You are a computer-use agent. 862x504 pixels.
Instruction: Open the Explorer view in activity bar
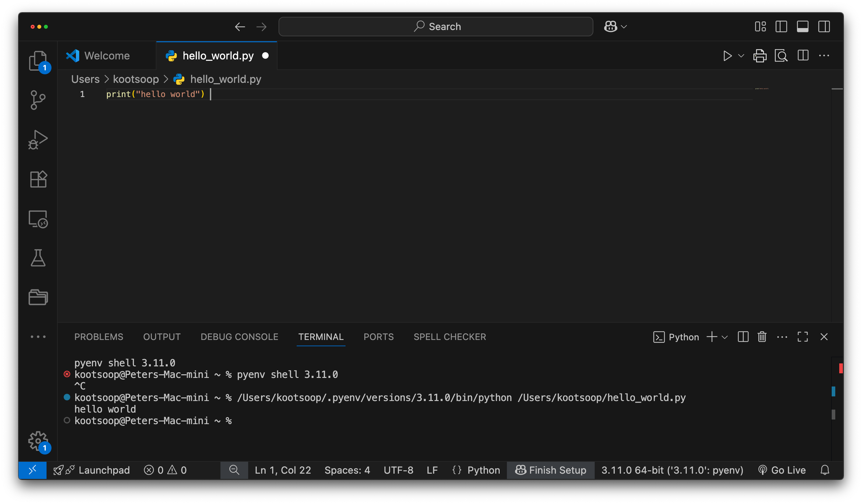click(x=38, y=61)
